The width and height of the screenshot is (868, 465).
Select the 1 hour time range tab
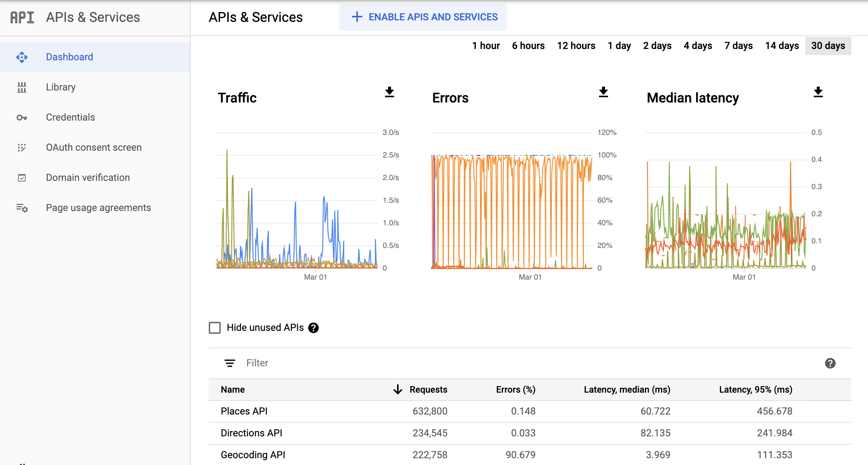point(485,45)
